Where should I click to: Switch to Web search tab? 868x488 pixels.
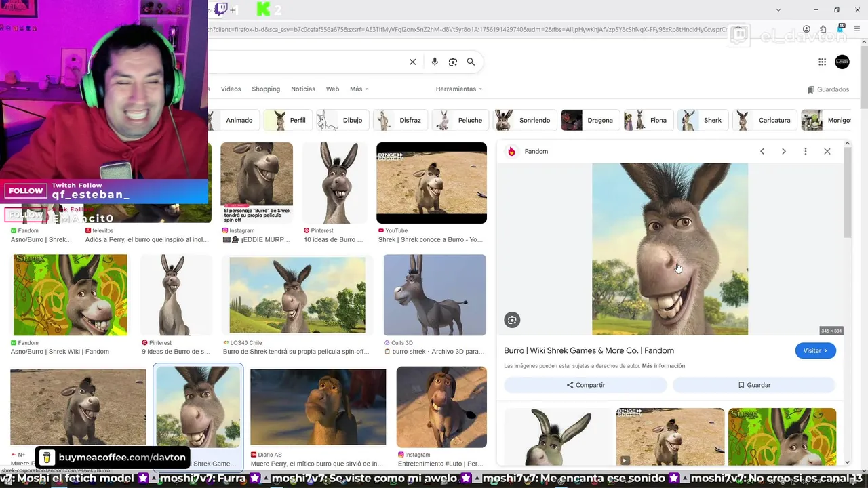332,89
